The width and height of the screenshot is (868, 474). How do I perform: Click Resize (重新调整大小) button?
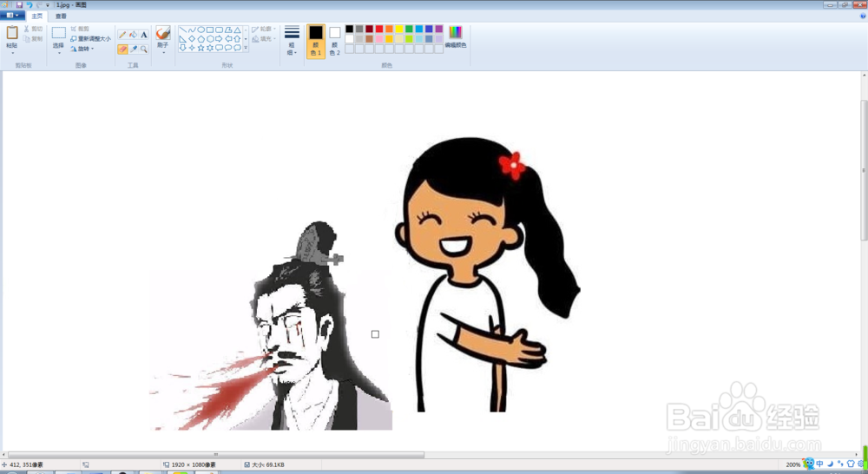pos(91,39)
